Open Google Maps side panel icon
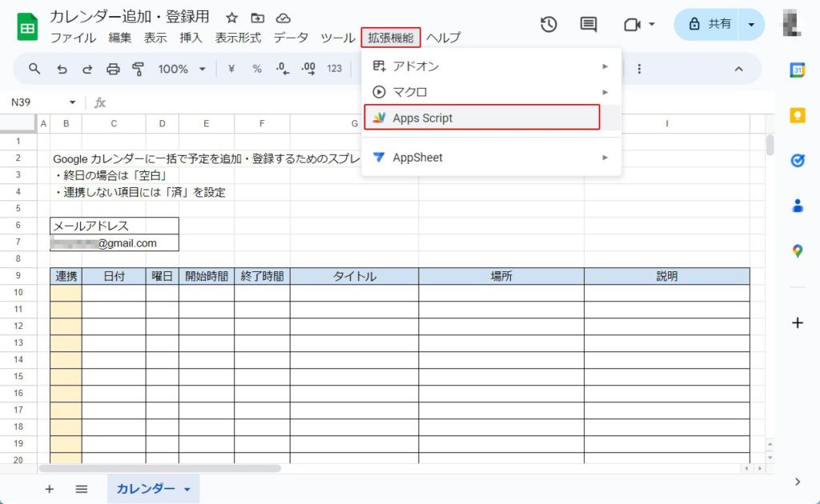This screenshot has height=504, width=820. click(797, 251)
